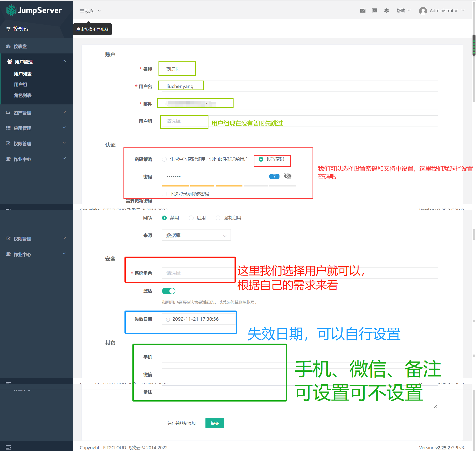Check the 下次登录须修改密码 checkbox
476x451 pixels.
click(x=164, y=194)
